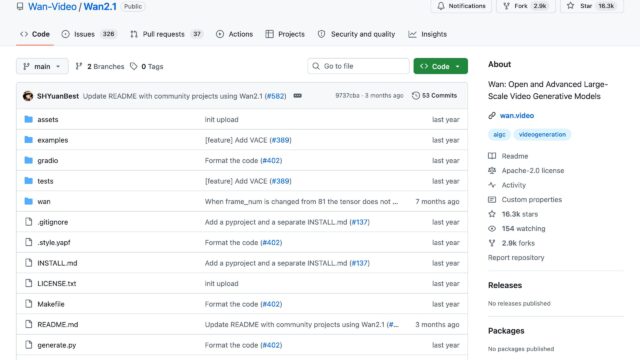Open the tests folder
The image size is (640, 360).
coord(45,181)
